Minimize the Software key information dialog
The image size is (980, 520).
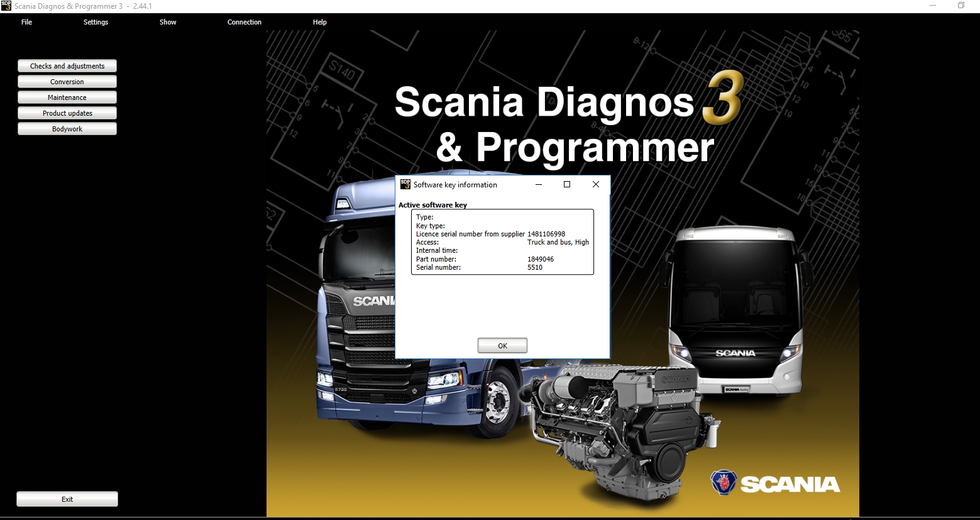(538, 184)
